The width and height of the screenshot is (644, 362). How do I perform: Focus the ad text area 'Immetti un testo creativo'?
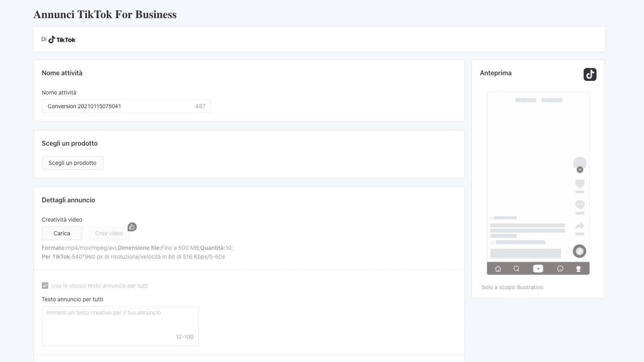(120, 326)
